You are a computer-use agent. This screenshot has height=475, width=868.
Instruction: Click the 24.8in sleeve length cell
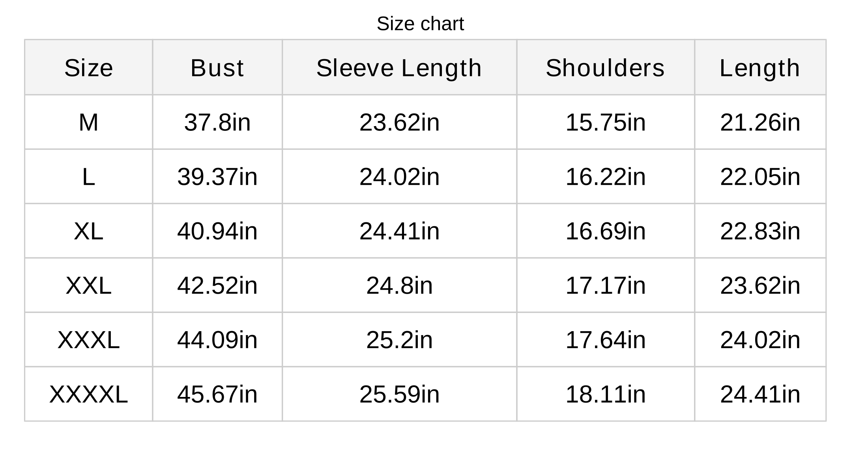tap(399, 285)
